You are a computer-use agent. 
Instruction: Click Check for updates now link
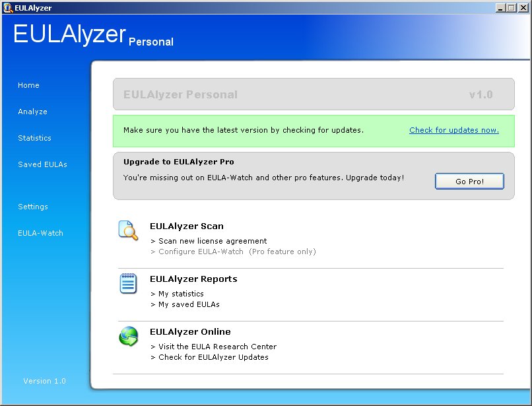453,130
